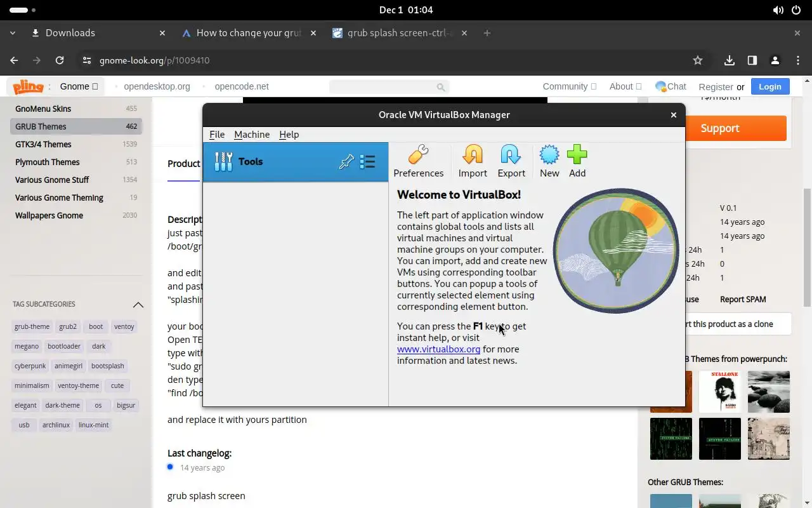Screen dimensions: 812x508
Task: Expand the Community menu
Action: click(569, 86)
